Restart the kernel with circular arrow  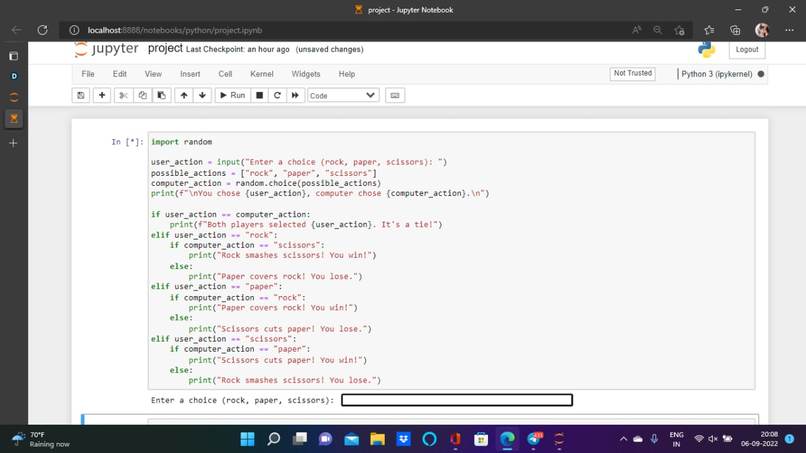[277, 95]
